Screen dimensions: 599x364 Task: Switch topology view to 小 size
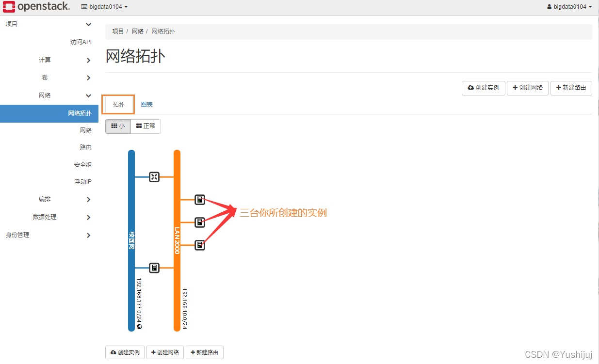[118, 126]
